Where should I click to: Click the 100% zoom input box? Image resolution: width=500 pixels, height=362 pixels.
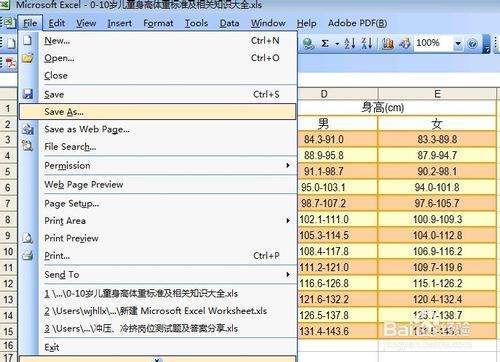[x=433, y=43]
